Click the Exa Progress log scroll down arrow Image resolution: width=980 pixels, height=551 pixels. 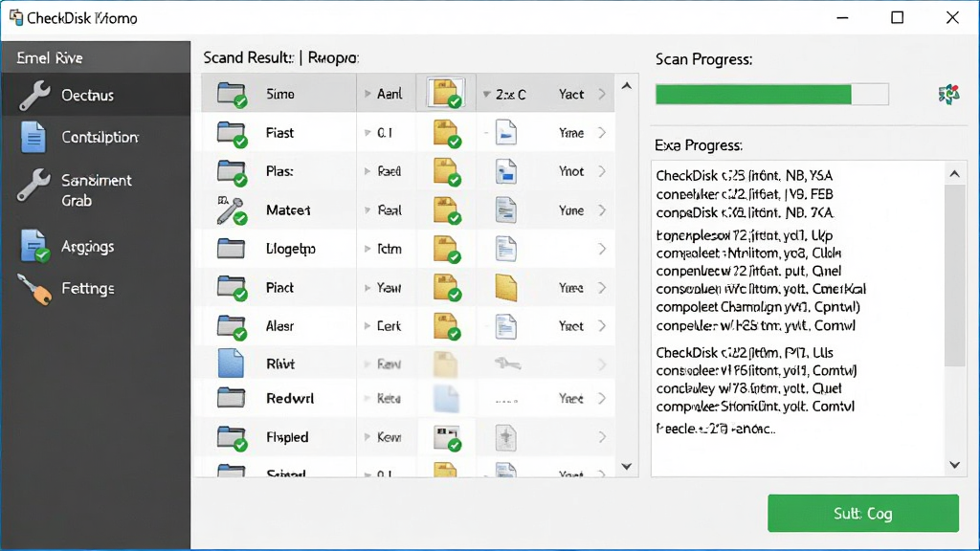pos(954,465)
